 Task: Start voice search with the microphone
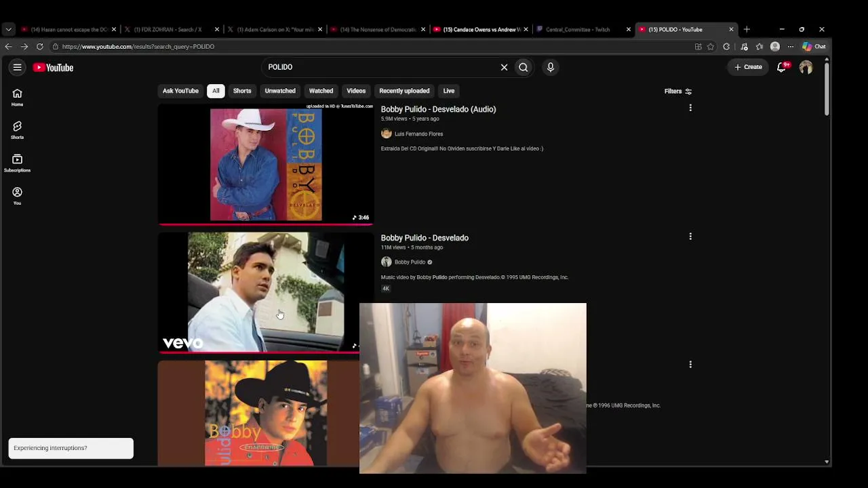tap(550, 67)
